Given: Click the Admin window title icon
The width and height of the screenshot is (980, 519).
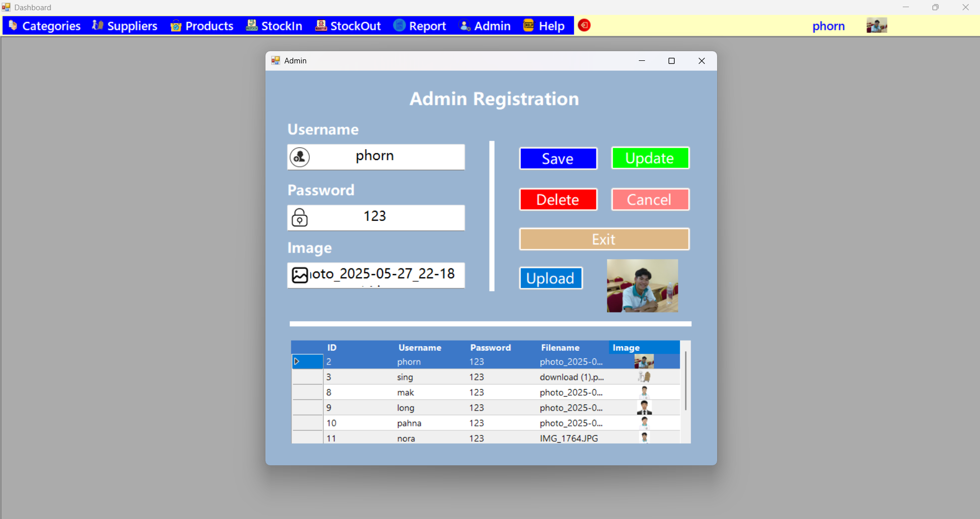Looking at the screenshot, I should 276,60.
